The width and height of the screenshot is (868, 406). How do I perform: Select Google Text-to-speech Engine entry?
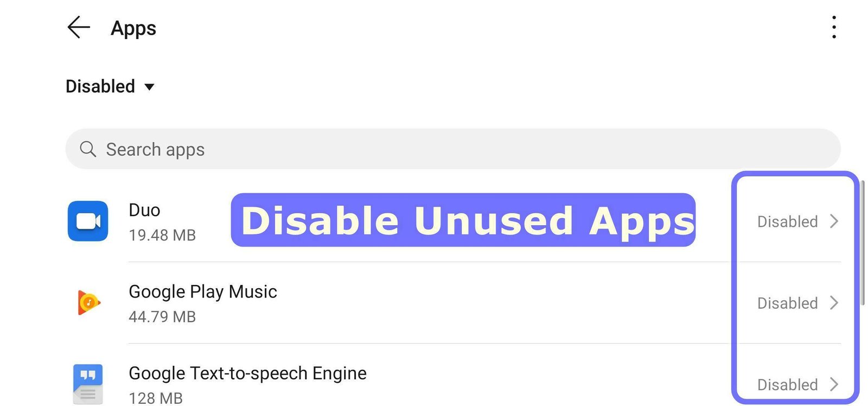247,373
